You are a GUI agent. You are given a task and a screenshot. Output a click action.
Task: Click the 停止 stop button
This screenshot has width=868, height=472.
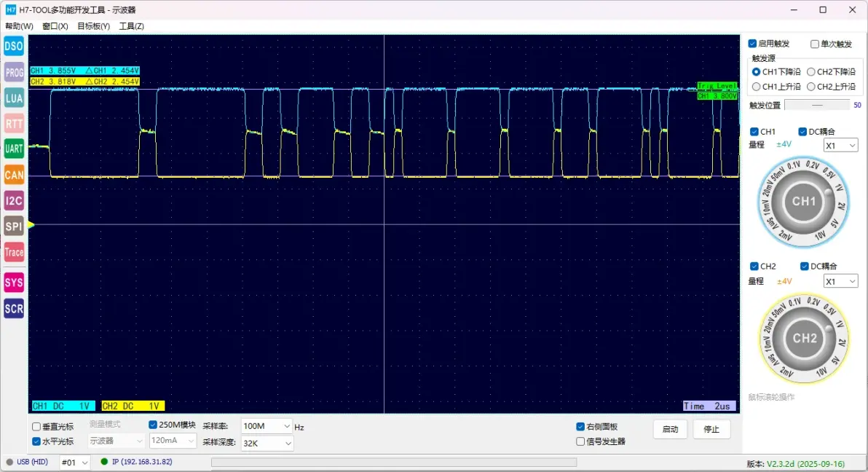pos(711,429)
